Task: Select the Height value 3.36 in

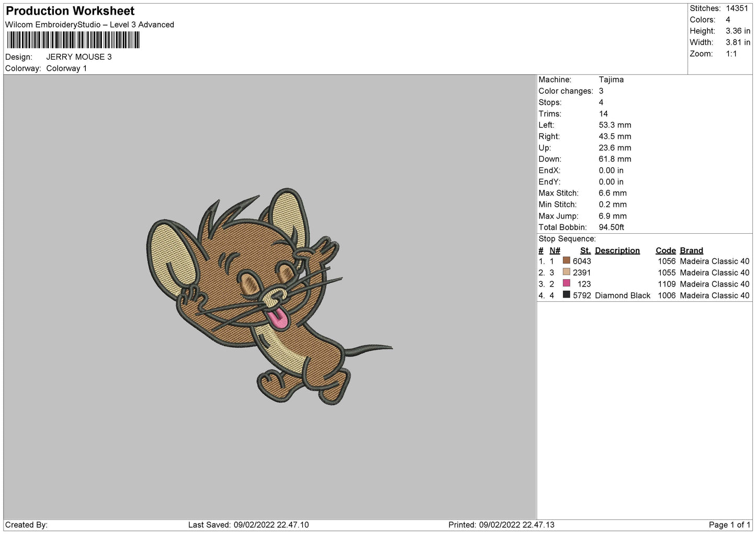Action: point(738,31)
